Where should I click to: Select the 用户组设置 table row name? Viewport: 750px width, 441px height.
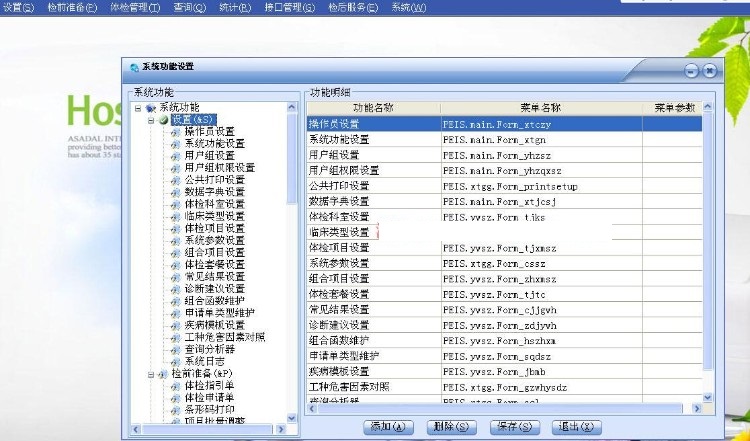tap(334, 155)
